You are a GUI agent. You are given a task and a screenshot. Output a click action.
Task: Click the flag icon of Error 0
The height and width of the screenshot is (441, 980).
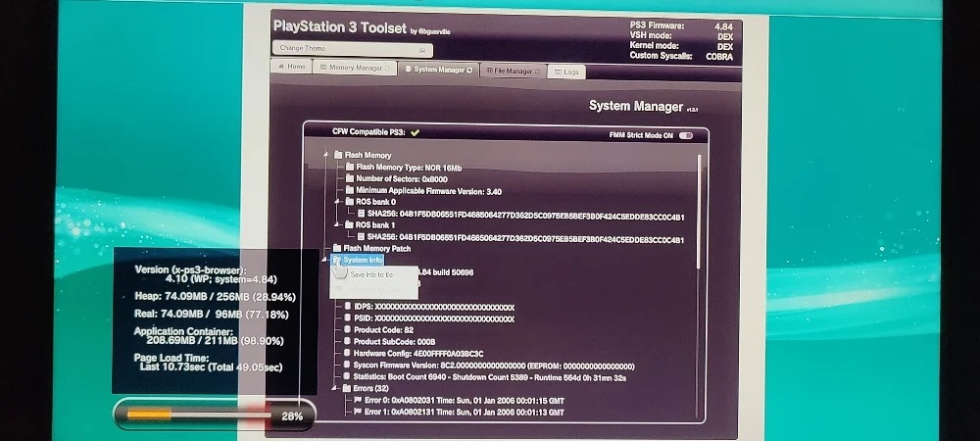358,400
